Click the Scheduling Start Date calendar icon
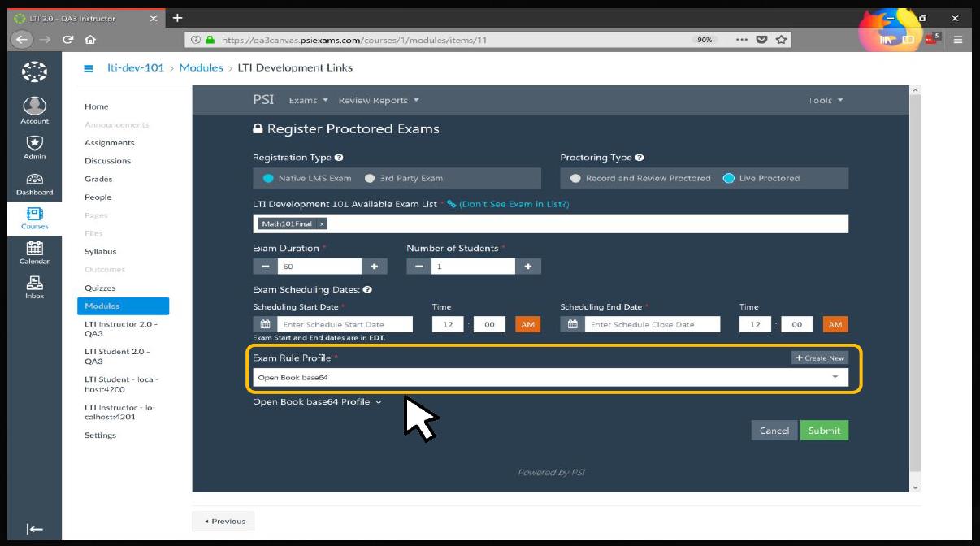Screen dimensions: 980x546 tap(265, 324)
